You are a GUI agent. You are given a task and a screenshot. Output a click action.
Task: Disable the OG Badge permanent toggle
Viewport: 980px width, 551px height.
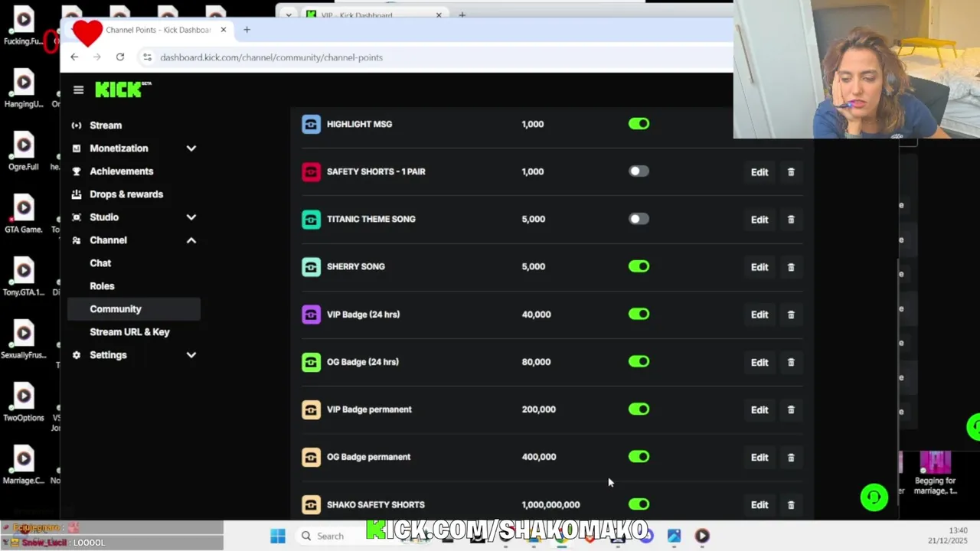(x=639, y=457)
